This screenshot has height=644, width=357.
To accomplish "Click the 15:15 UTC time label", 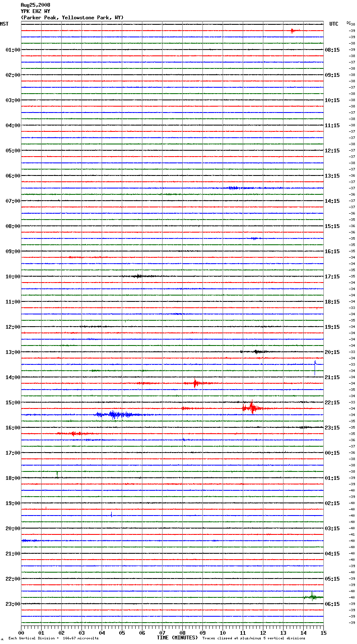I will (x=332, y=226).
